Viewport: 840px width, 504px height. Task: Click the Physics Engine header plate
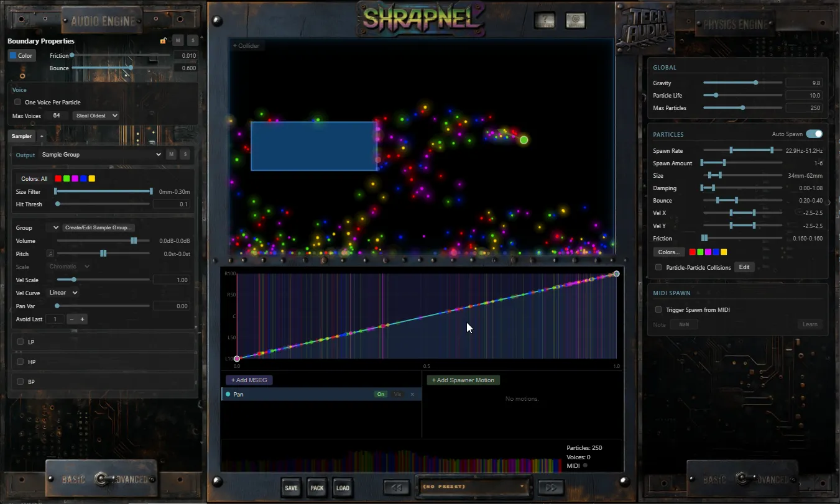[734, 25]
